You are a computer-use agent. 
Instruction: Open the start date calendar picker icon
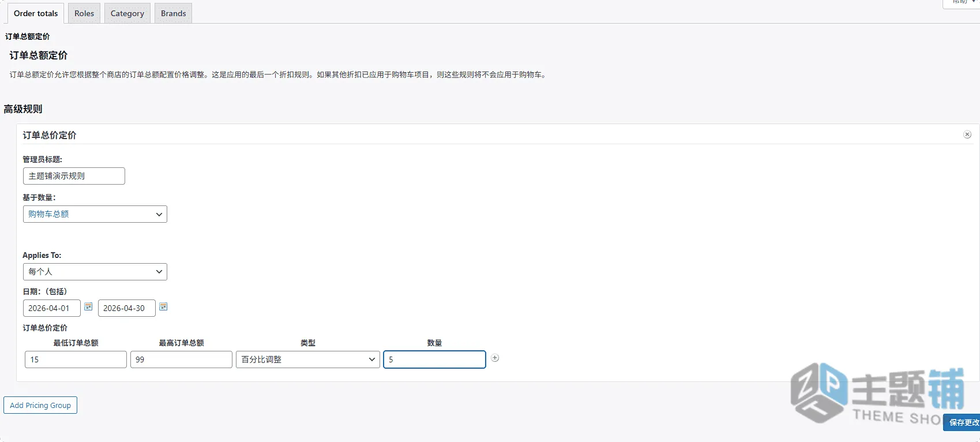pos(88,306)
